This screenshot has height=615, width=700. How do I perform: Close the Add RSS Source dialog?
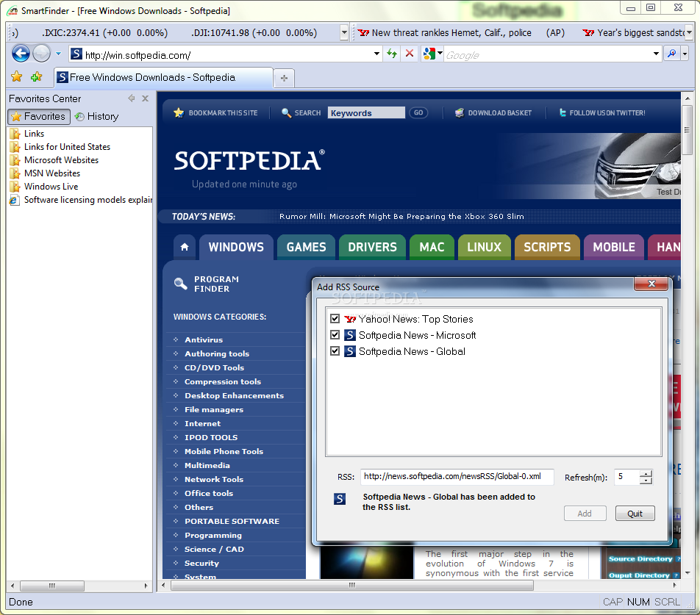click(651, 284)
